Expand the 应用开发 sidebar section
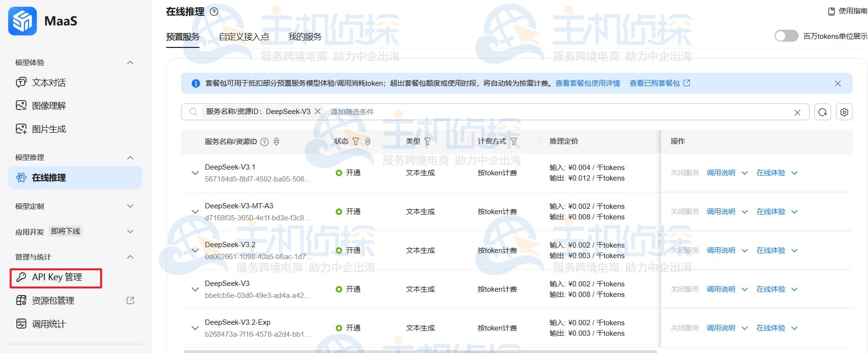The width and height of the screenshot is (868, 353). point(130,232)
